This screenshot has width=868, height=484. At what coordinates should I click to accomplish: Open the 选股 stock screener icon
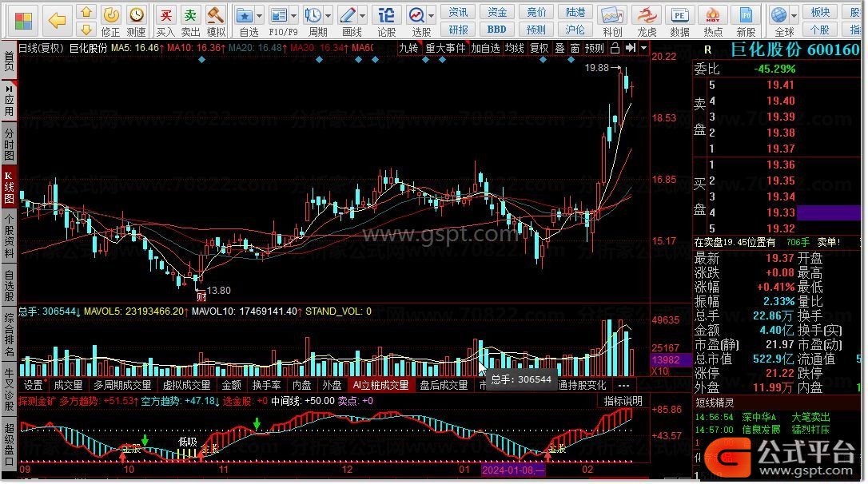[416, 15]
